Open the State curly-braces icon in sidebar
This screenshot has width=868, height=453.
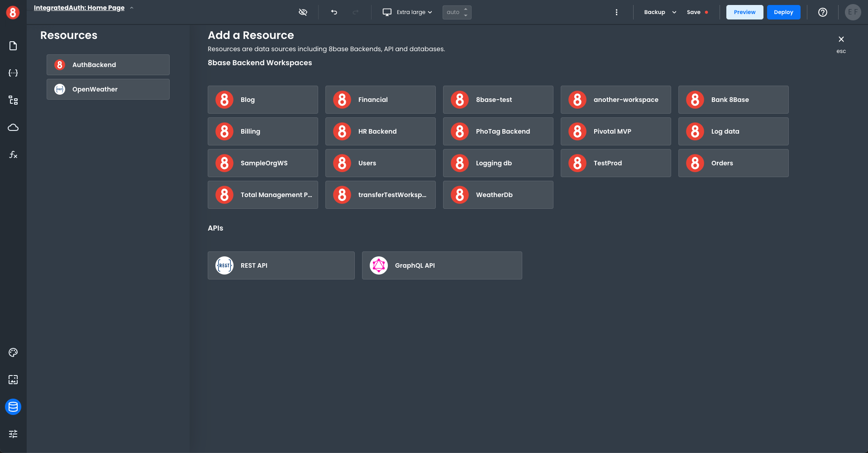point(13,73)
